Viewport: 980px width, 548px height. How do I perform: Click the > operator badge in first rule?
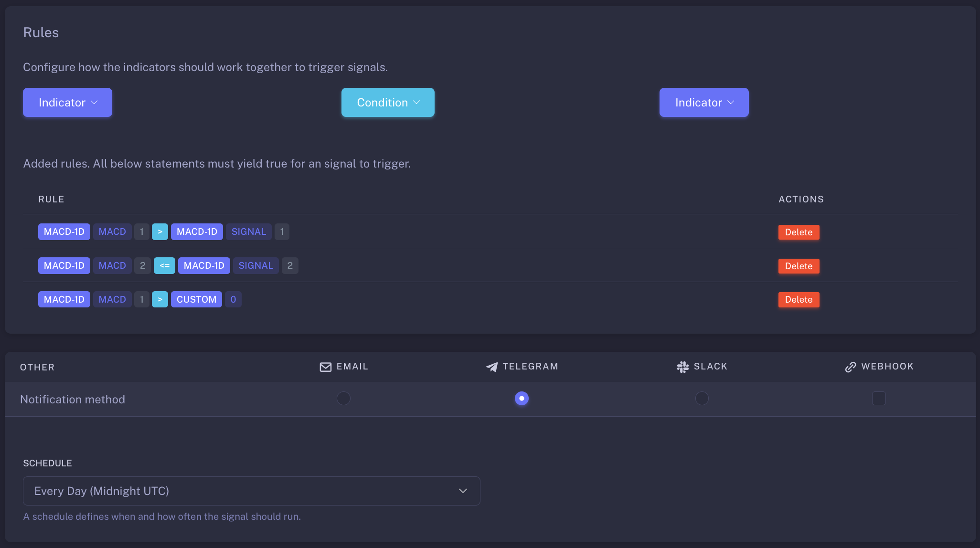coord(160,232)
